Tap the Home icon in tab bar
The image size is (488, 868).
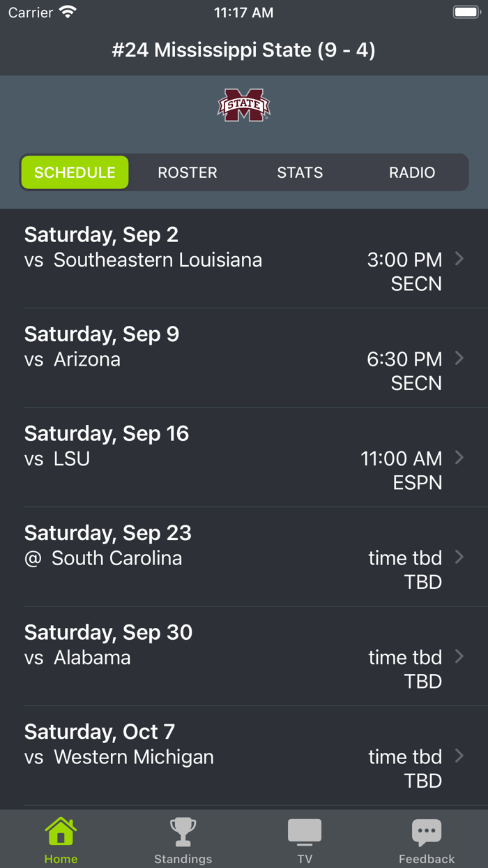click(61, 831)
